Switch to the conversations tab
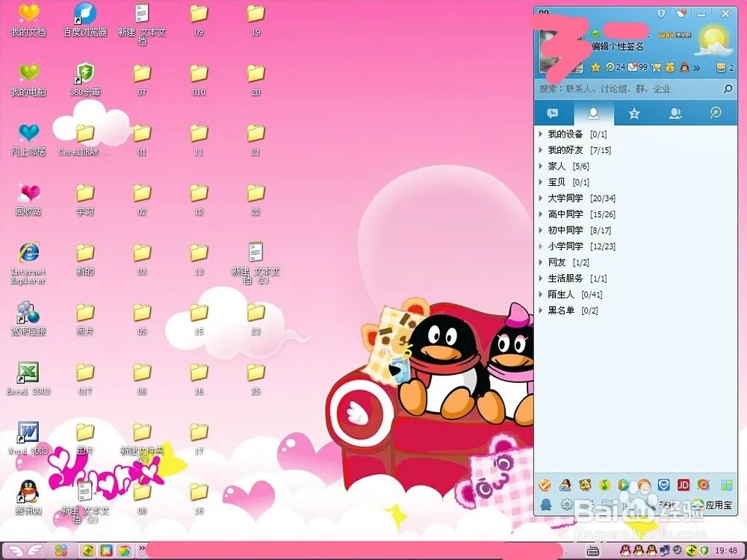 tap(553, 113)
